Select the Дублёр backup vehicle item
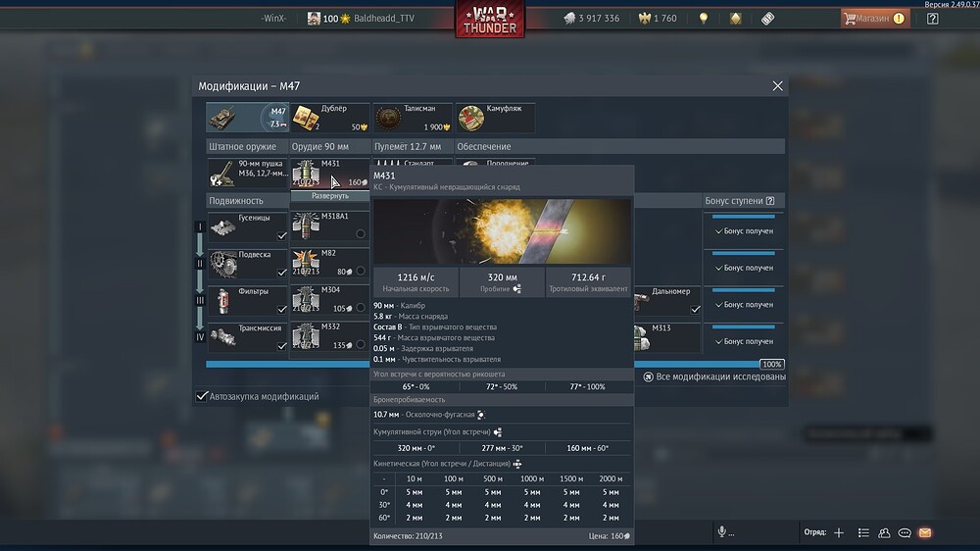This screenshot has height=551, width=980. coord(330,118)
